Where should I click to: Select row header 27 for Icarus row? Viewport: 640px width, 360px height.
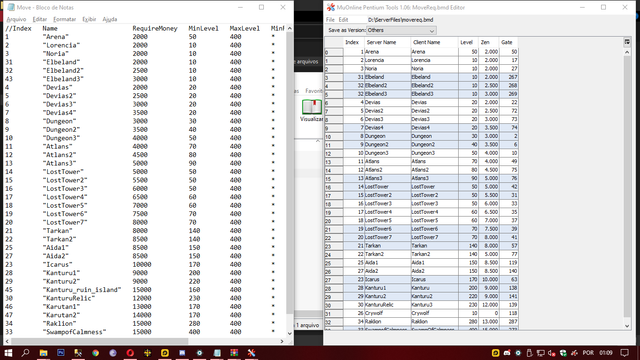pos(334,280)
